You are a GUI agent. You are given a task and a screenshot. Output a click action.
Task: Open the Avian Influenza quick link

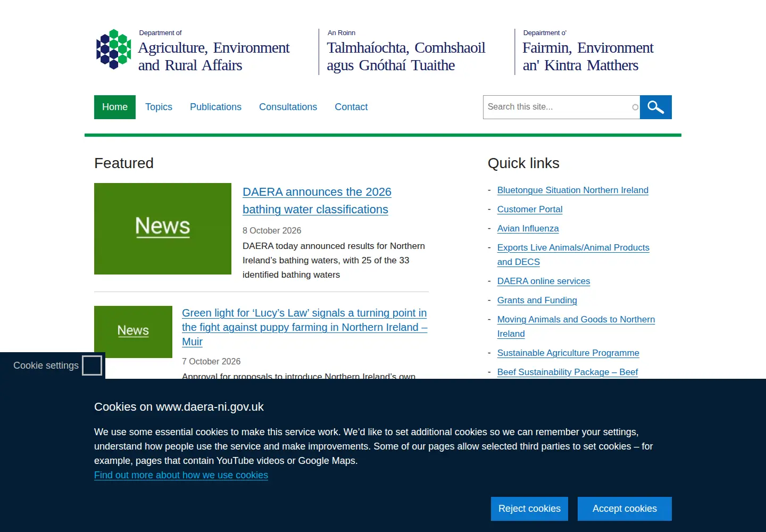tap(528, 228)
